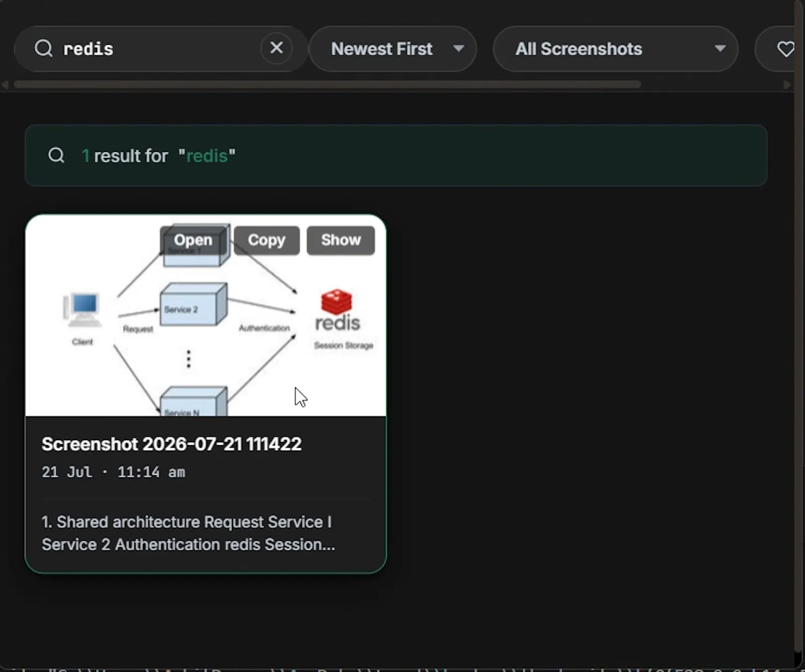Viewport: 805px width, 672px height.
Task: Click the '1 result for "redis"' text
Action: click(x=158, y=156)
